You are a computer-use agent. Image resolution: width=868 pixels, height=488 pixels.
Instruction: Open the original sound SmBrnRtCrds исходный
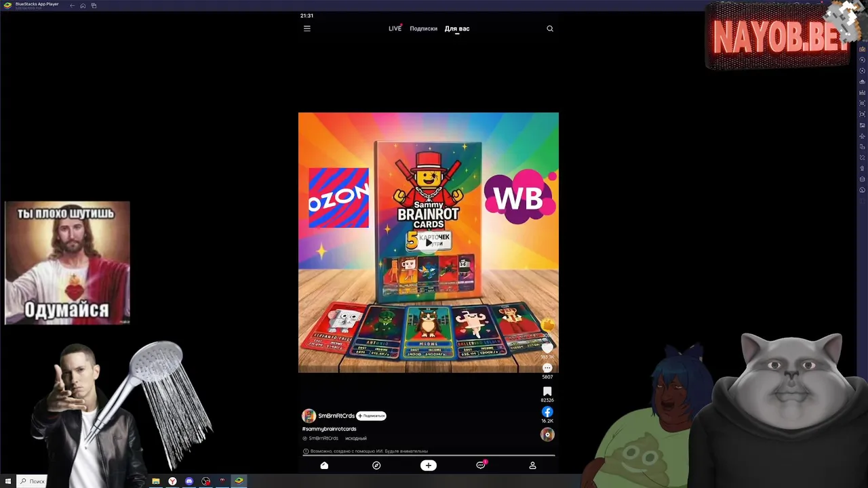coord(334,439)
